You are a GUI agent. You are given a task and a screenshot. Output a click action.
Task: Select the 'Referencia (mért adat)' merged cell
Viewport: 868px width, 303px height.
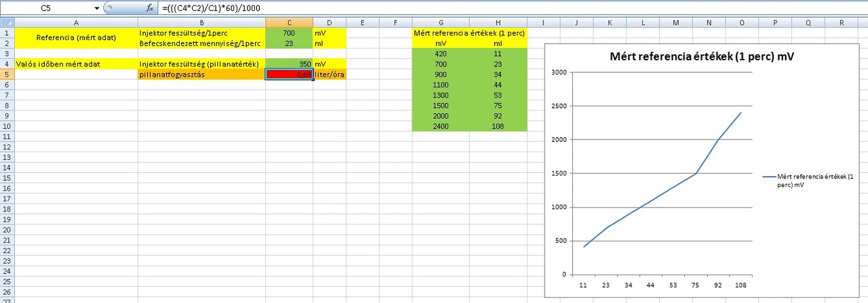point(76,38)
